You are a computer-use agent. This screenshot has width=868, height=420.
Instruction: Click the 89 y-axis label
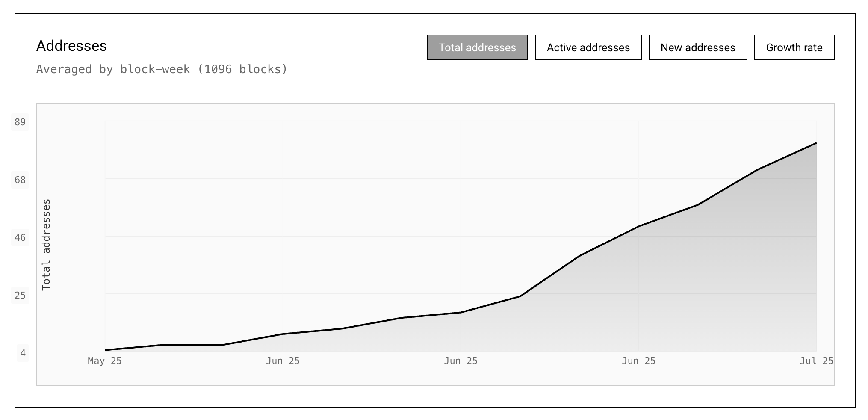point(20,122)
